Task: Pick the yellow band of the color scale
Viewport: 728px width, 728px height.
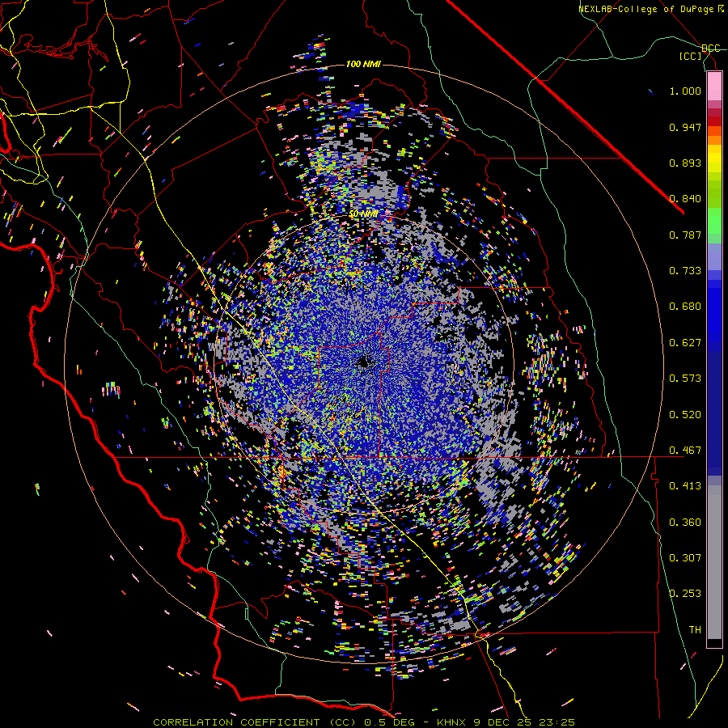Action: click(714, 159)
